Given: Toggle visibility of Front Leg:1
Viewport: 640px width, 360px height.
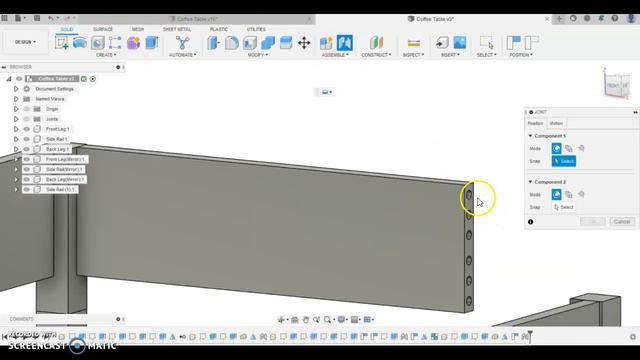Looking at the screenshot, I should click(x=27, y=129).
